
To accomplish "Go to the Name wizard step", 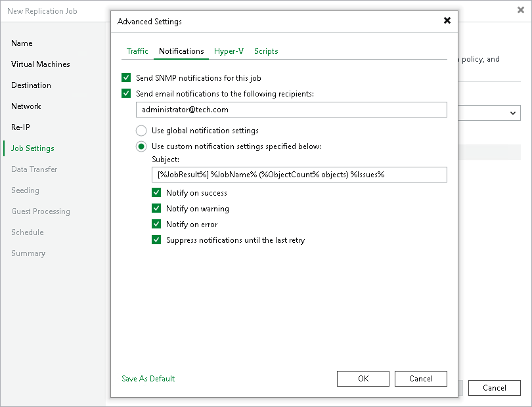I will (x=22, y=43).
